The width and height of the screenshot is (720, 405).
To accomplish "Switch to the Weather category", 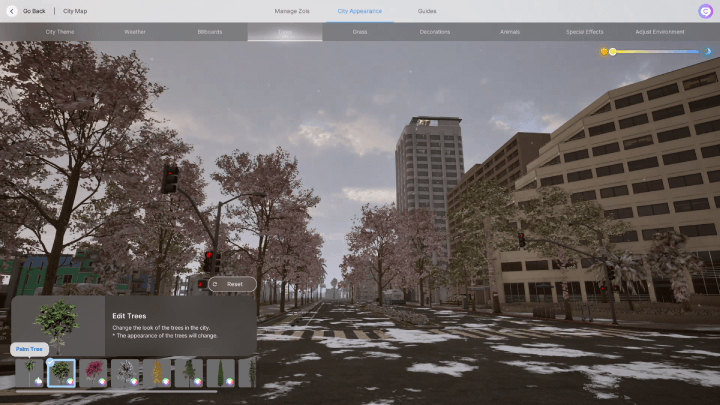I will tap(135, 32).
